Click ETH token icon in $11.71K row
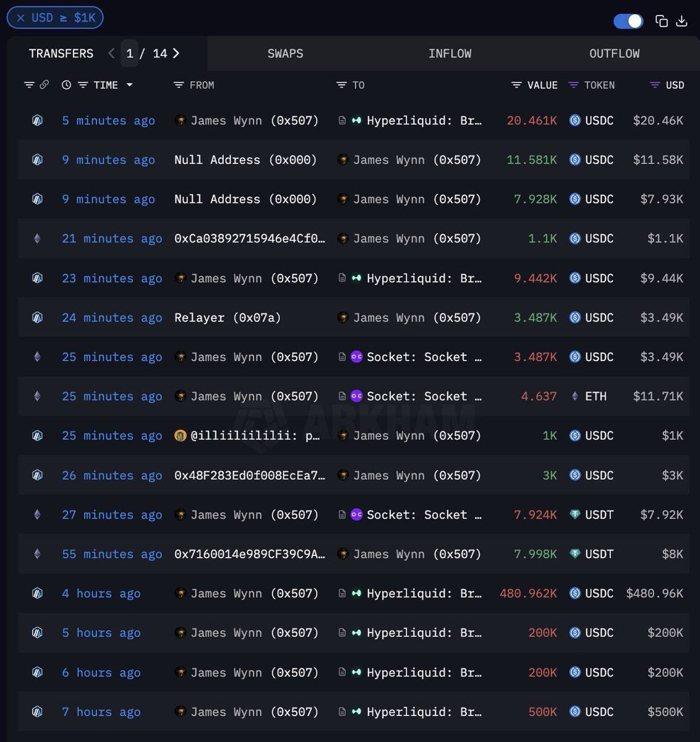Image resolution: width=700 pixels, height=742 pixels. coord(574,396)
